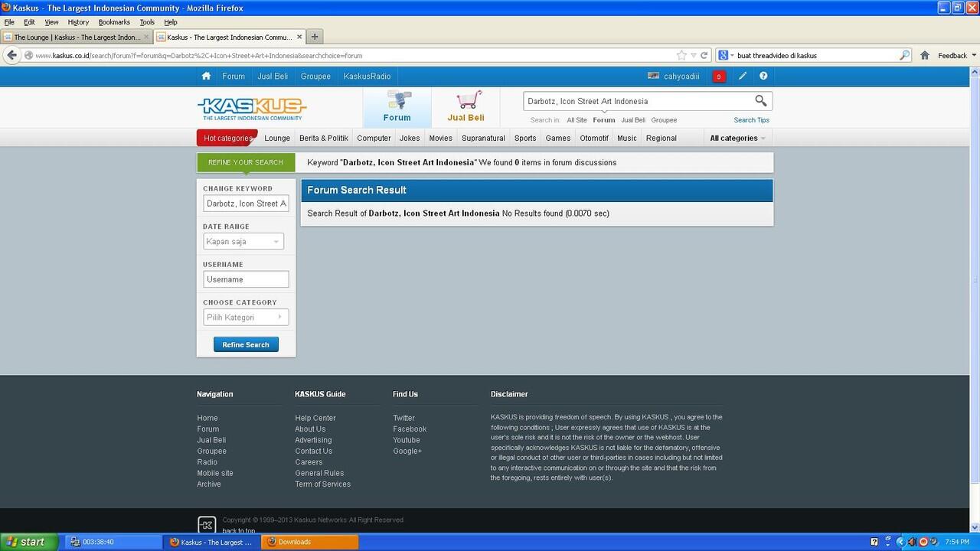Open Help Center footer link
980x551 pixels.
coord(315,418)
